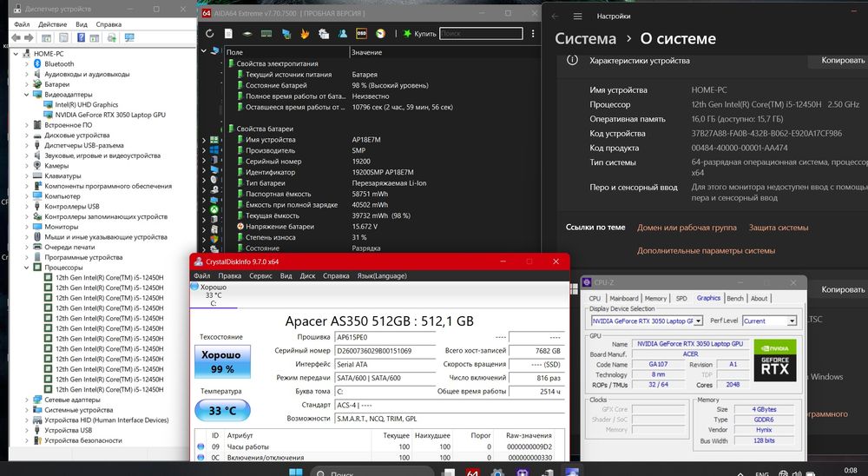Click the update driver icon in Device Manager toolbar
The image size is (868, 476).
pos(112,37)
